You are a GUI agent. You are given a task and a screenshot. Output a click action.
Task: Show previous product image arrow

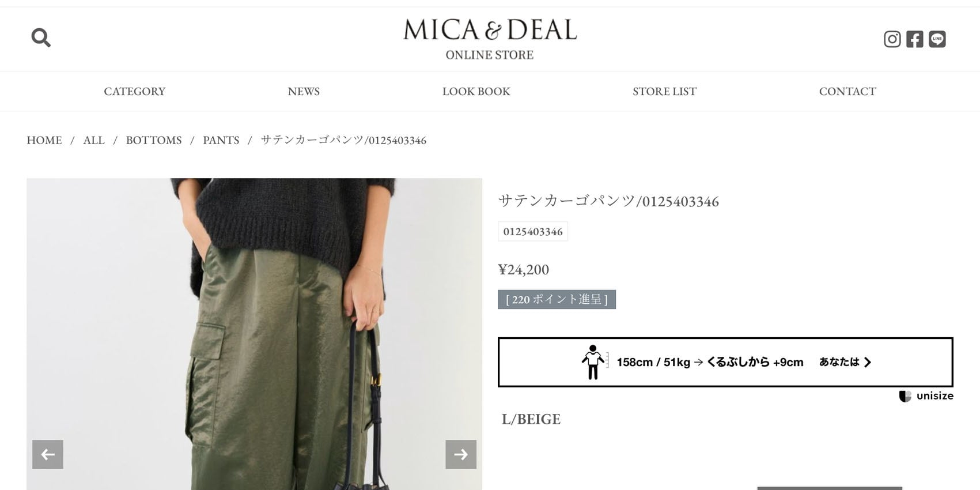(48, 454)
